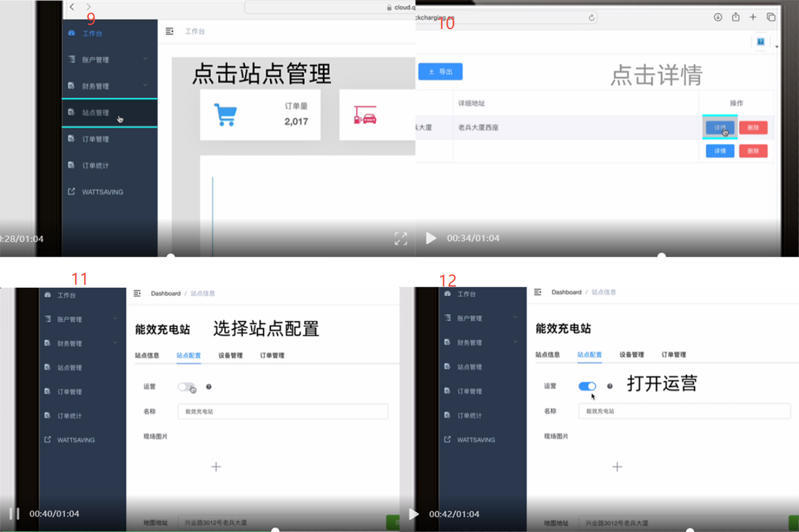Click the user avatar icon in frame 10
The height and width of the screenshot is (532, 799).
760,42
